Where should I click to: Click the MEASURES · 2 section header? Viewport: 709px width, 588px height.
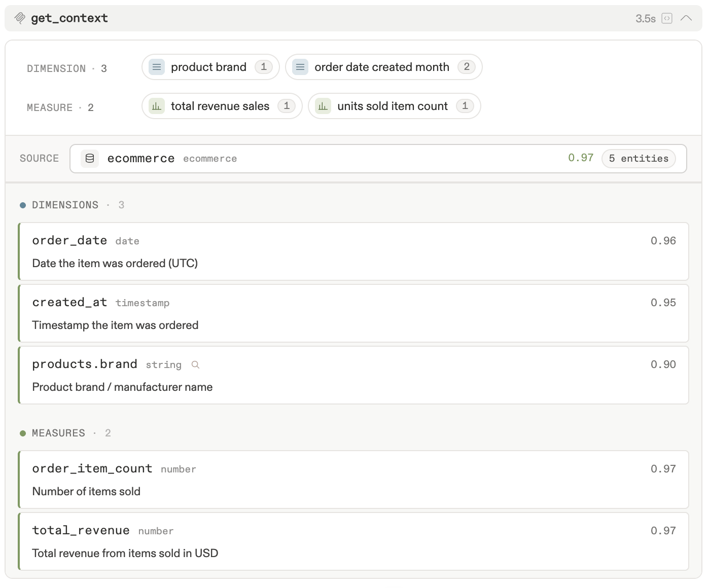[x=65, y=433]
